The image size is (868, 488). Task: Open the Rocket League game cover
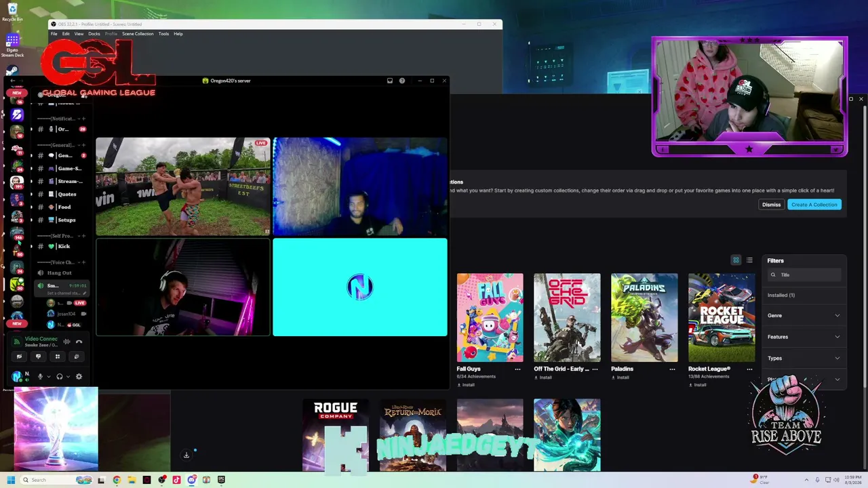(722, 318)
